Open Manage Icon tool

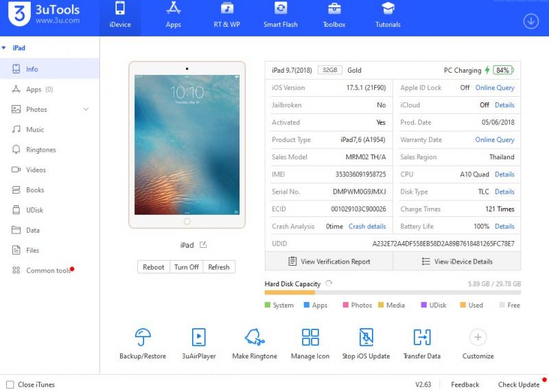point(310,344)
